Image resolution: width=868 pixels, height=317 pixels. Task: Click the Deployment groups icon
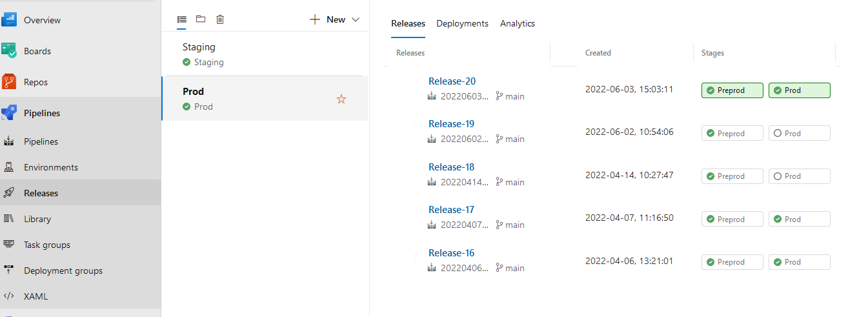point(8,271)
